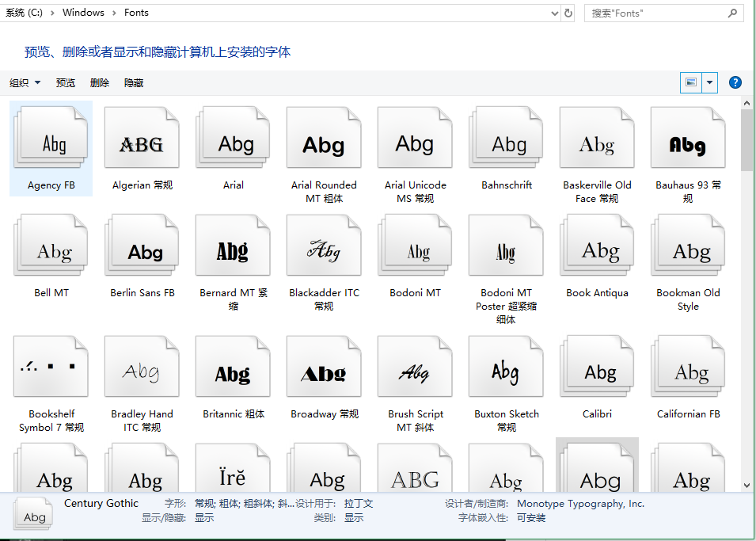Viewport: 756px width, 541px height.
Task: Click the scrollbar up arrow
Action: click(747, 103)
